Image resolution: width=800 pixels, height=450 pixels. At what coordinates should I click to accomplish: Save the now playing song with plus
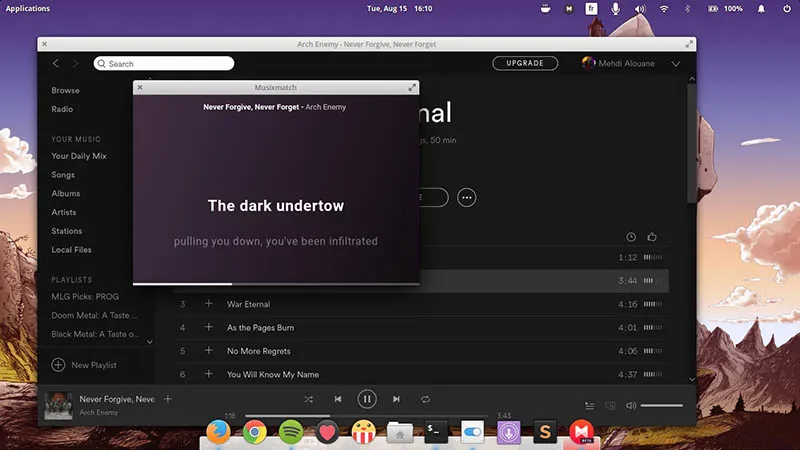[x=168, y=399]
